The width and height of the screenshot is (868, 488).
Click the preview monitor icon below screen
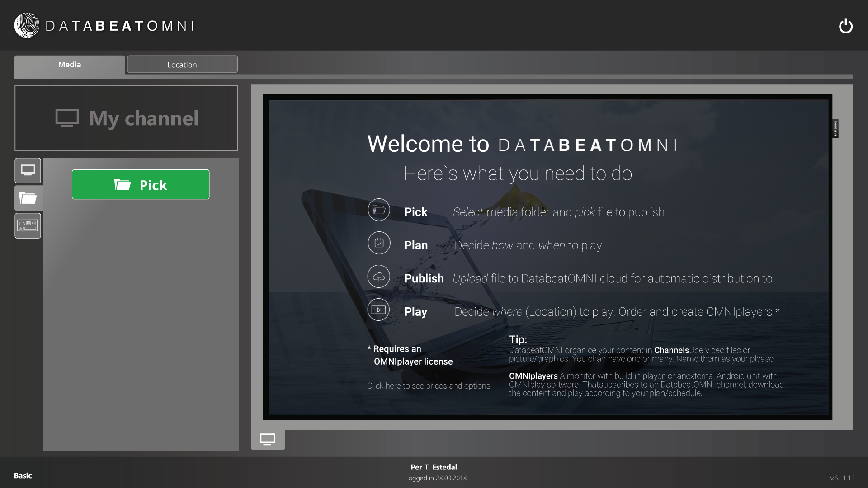tap(268, 439)
